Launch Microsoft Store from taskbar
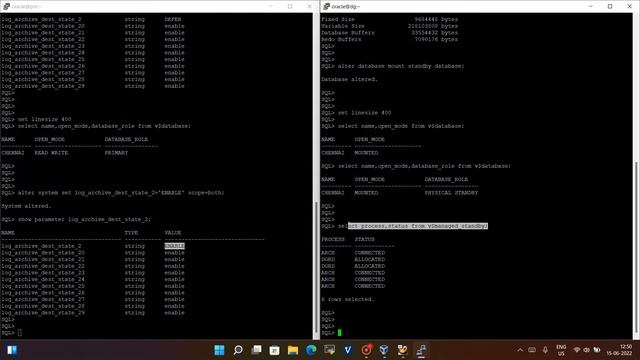 274,350
